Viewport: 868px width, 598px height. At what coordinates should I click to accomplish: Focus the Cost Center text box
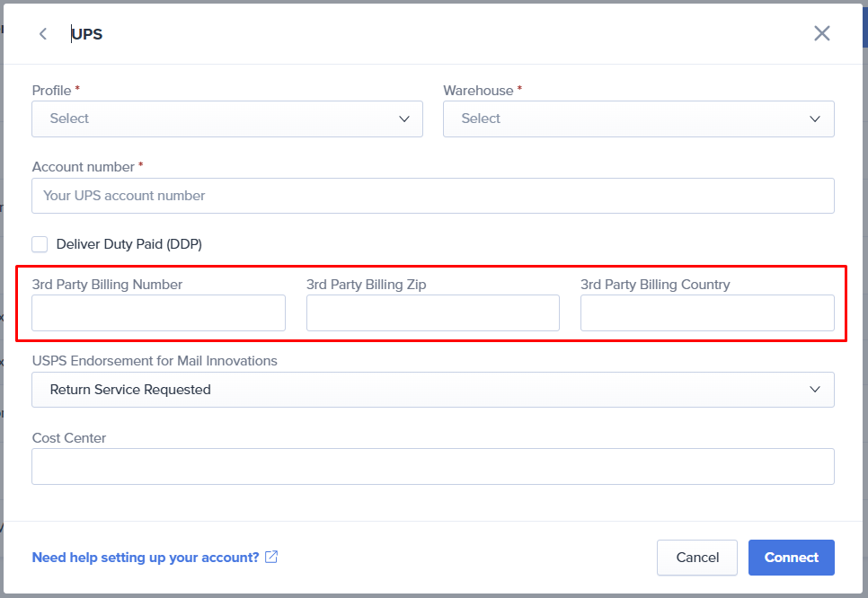coord(432,467)
